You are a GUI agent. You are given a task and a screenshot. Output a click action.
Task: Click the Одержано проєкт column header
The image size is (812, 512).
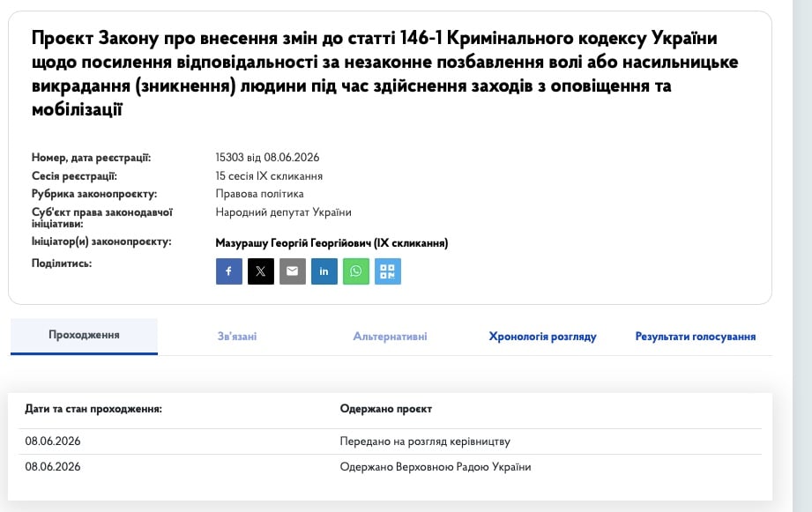386,409
